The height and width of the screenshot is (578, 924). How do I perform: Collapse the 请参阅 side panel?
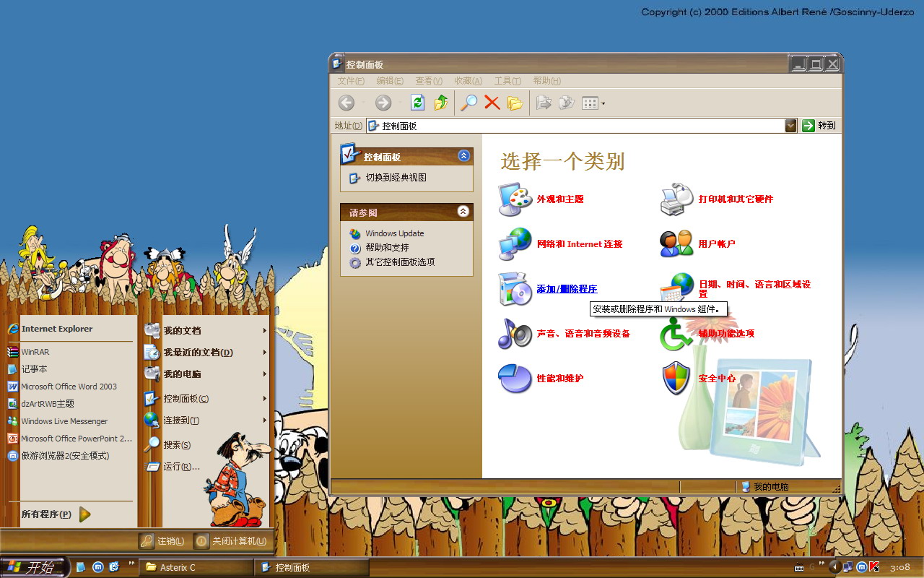tap(463, 212)
